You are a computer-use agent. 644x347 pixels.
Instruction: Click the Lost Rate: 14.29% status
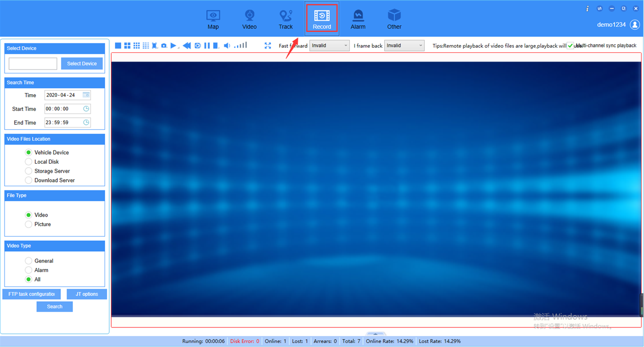click(440, 341)
